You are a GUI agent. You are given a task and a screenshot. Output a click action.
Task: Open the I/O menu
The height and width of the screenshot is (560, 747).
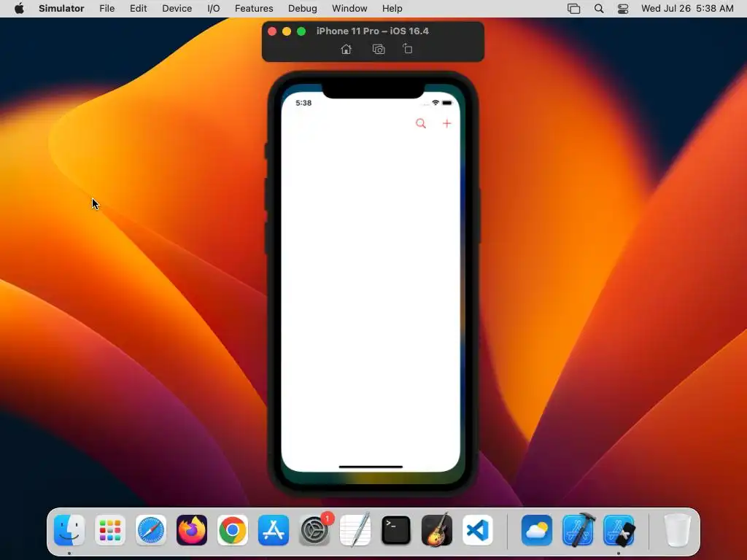tap(214, 9)
